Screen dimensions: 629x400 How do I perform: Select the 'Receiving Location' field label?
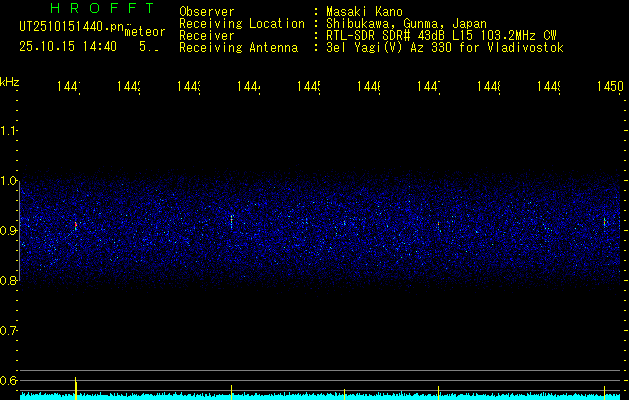click(x=241, y=24)
